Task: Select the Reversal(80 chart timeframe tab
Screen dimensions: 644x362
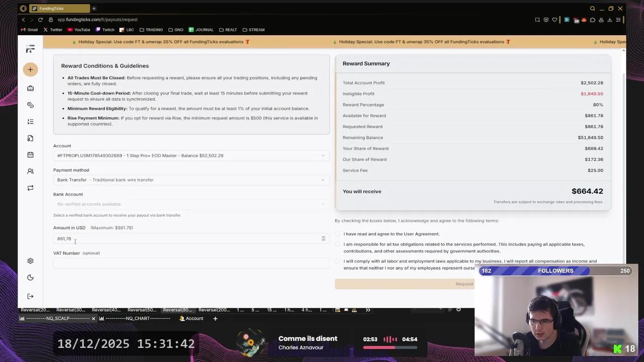Action: pos(178,310)
